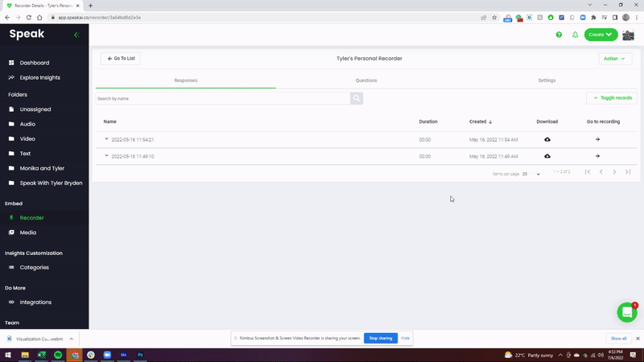Open Speak With Tyler Bryden folder
This screenshot has height=362, width=644.
click(x=51, y=183)
